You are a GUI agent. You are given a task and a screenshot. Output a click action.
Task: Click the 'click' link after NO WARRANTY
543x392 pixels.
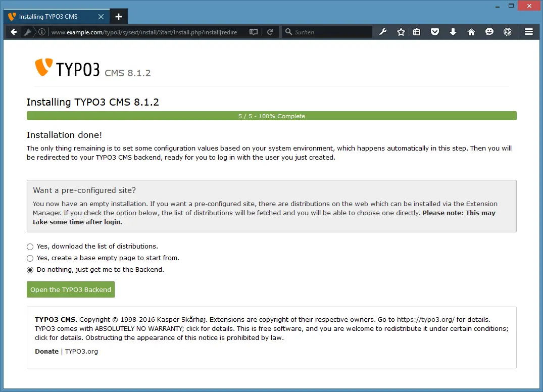click(x=192, y=328)
